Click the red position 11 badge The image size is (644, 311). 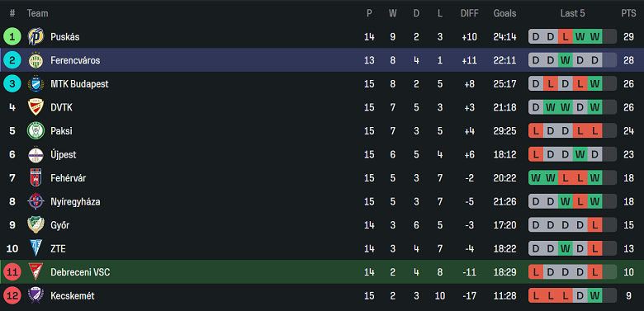click(12, 272)
